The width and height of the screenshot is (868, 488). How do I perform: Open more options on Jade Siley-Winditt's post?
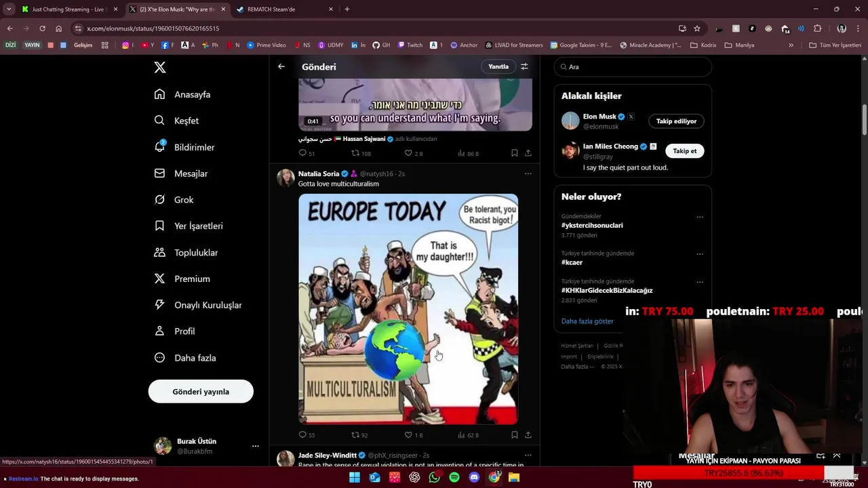pos(528,455)
